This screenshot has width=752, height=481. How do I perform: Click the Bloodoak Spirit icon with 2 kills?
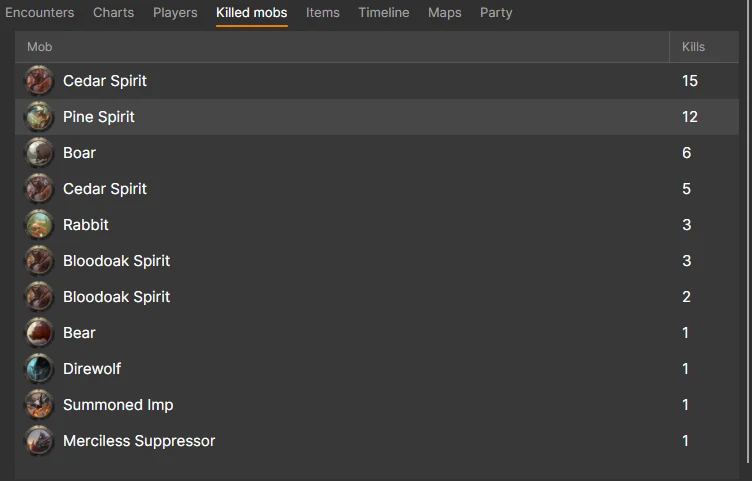pos(39,296)
